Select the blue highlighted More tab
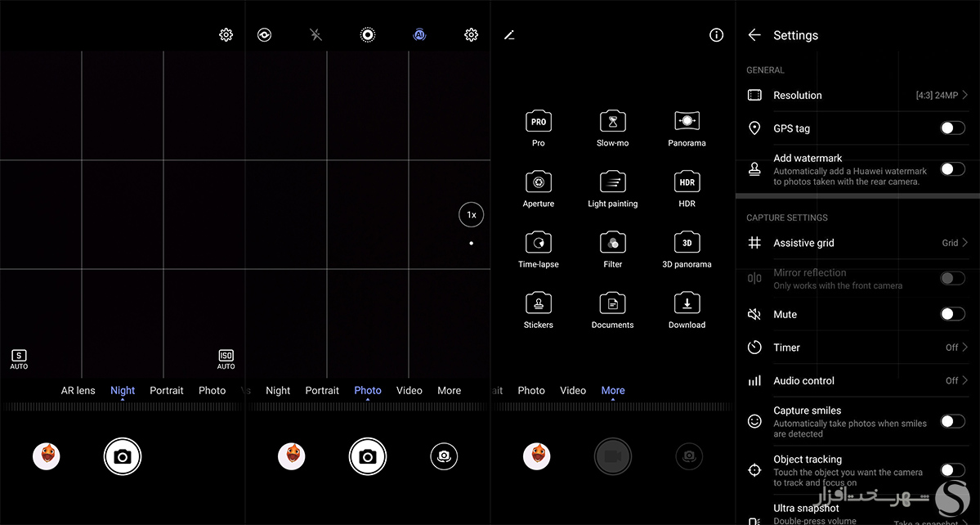980x525 pixels. click(x=613, y=391)
